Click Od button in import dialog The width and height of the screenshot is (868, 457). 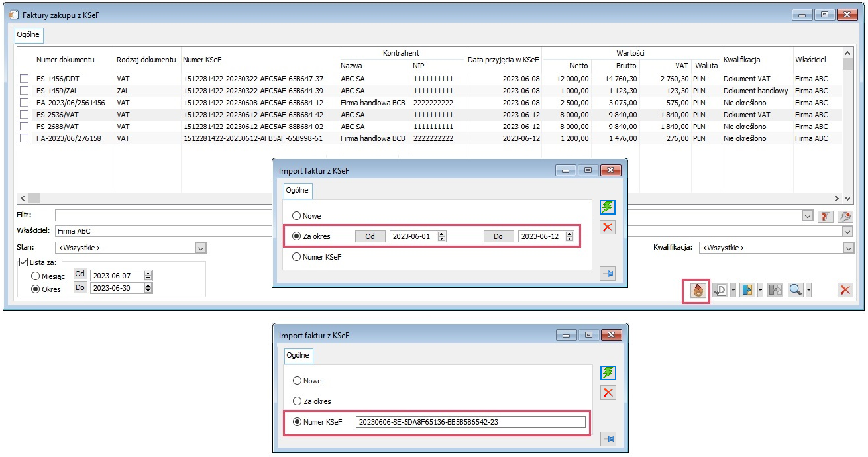pyautogui.click(x=370, y=236)
